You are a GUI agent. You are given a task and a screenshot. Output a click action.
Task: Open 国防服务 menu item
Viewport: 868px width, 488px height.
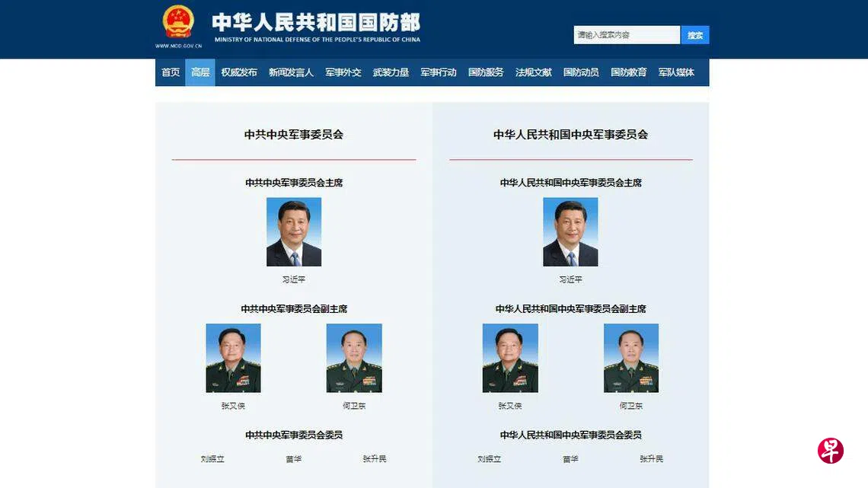point(486,72)
